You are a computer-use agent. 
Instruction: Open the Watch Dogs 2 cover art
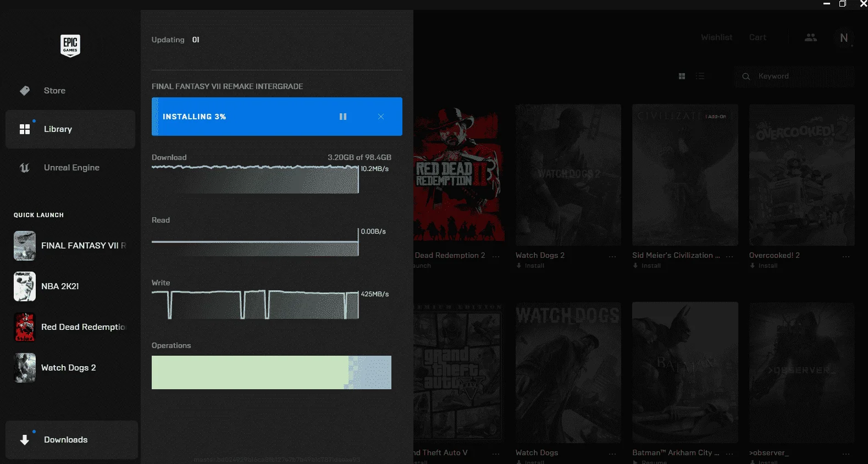[568, 175]
